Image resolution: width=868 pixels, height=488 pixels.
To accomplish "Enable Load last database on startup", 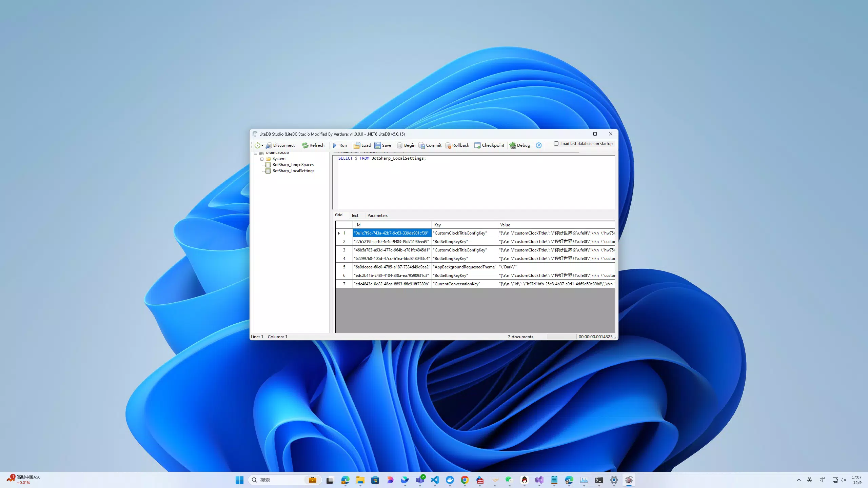I will 556,144.
